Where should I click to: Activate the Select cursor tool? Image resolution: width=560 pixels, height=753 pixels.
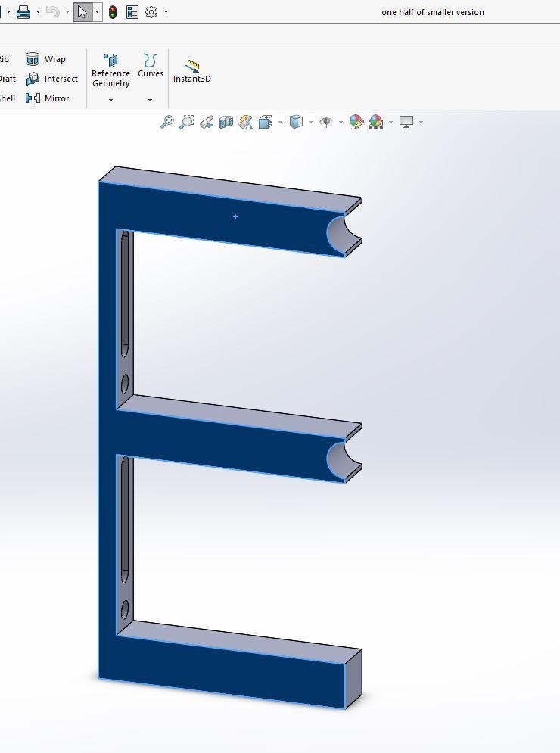tap(82, 12)
